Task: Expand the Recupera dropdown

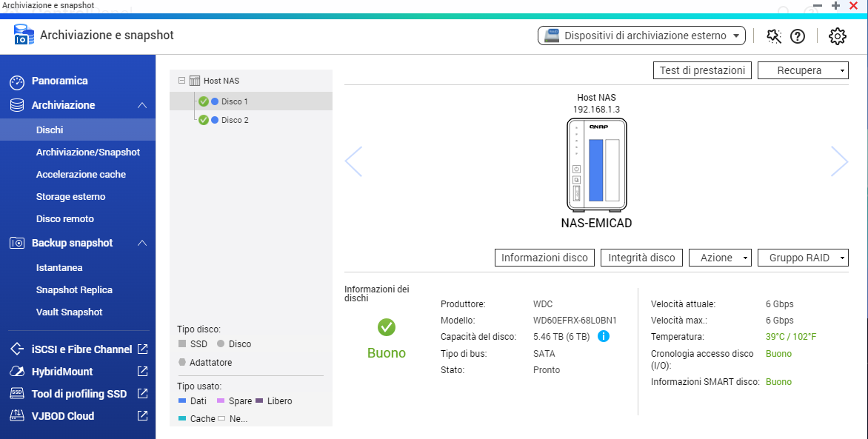Action: (x=803, y=70)
